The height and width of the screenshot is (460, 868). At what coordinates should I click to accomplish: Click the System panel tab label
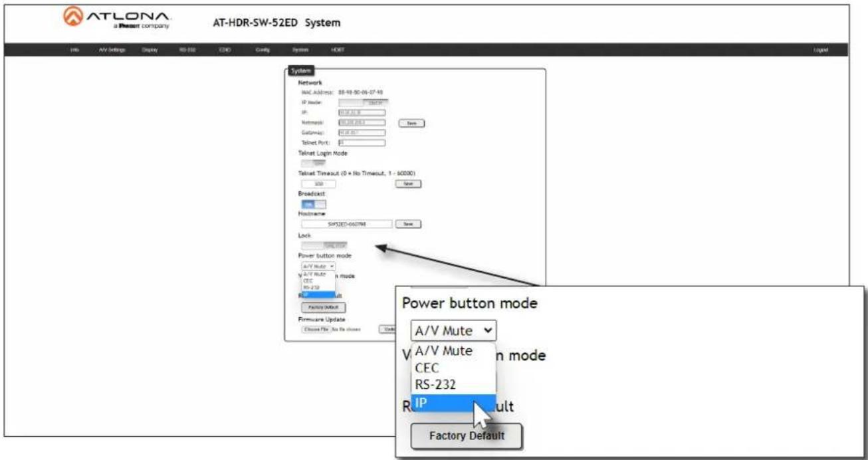pos(302,71)
